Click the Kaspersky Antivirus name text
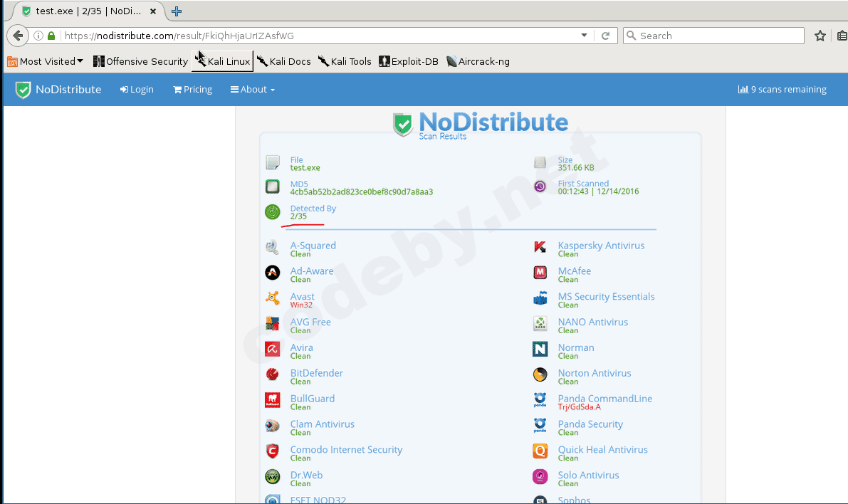 point(602,246)
